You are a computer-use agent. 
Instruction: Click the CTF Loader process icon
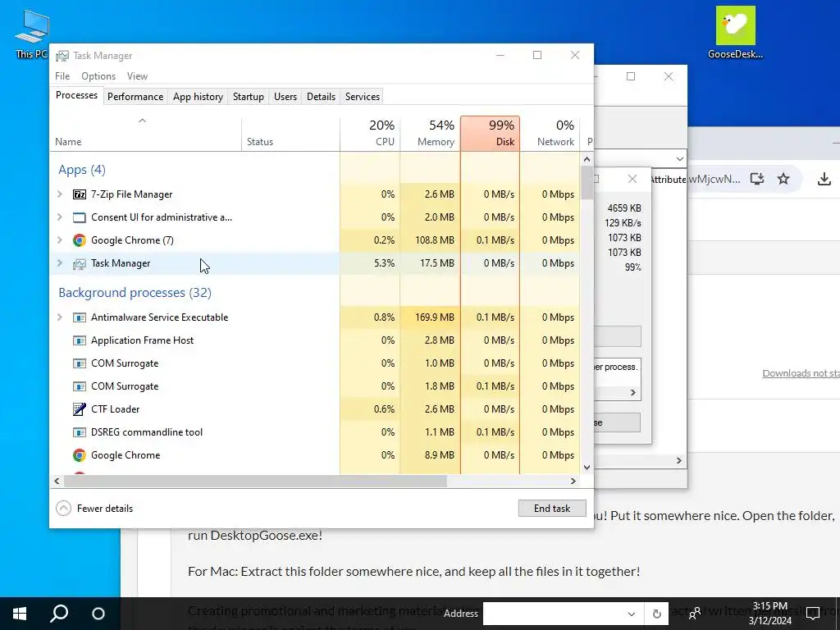point(80,409)
